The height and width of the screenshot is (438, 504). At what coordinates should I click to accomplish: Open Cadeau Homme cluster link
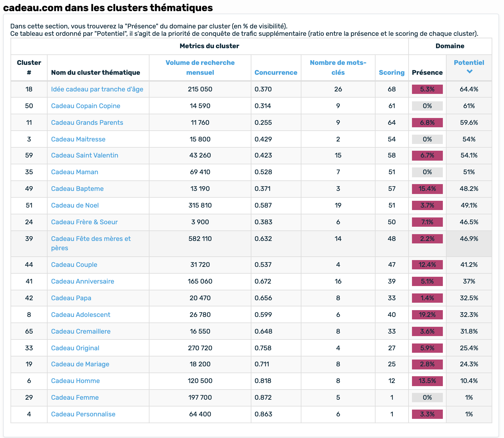[75, 381]
